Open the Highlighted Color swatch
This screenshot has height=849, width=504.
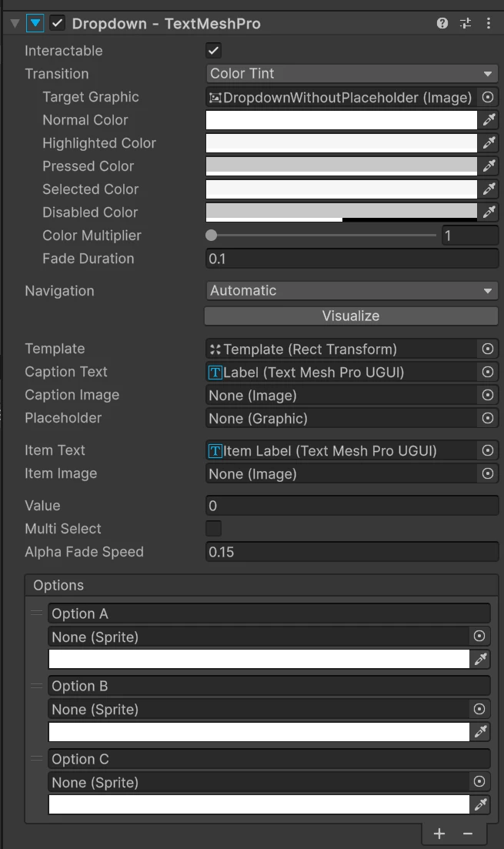pyautogui.click(x=342, y=143)
